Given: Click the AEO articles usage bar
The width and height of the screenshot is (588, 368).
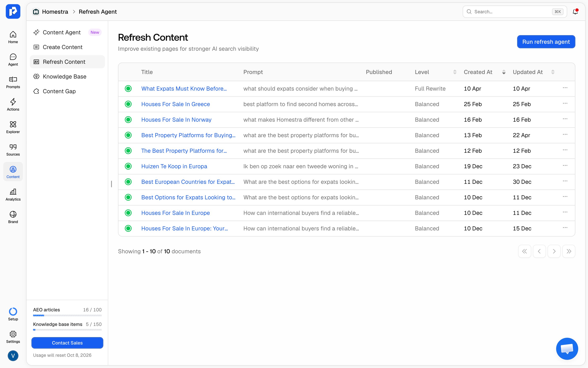Looking at the screenshot, I should (x=67, y=315).
